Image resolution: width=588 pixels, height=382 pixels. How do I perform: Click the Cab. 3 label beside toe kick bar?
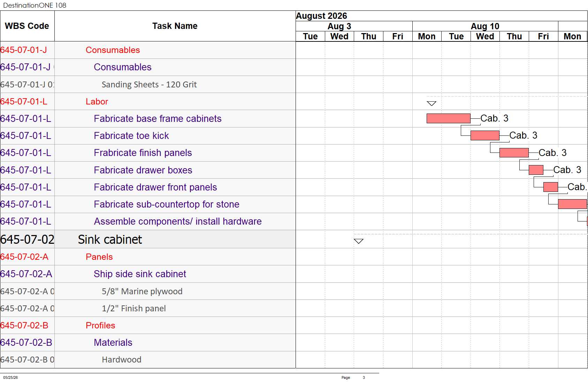[x=524, y=135]
